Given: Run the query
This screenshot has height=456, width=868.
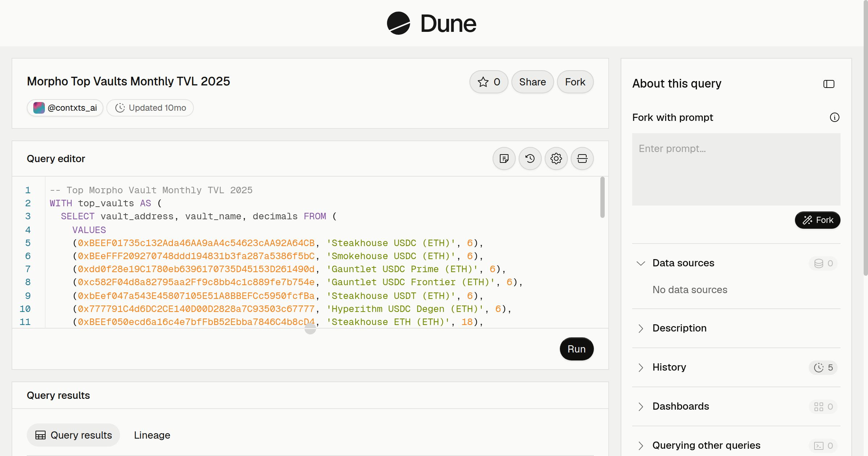Looking at the screenshot, I should coord(576,349).
